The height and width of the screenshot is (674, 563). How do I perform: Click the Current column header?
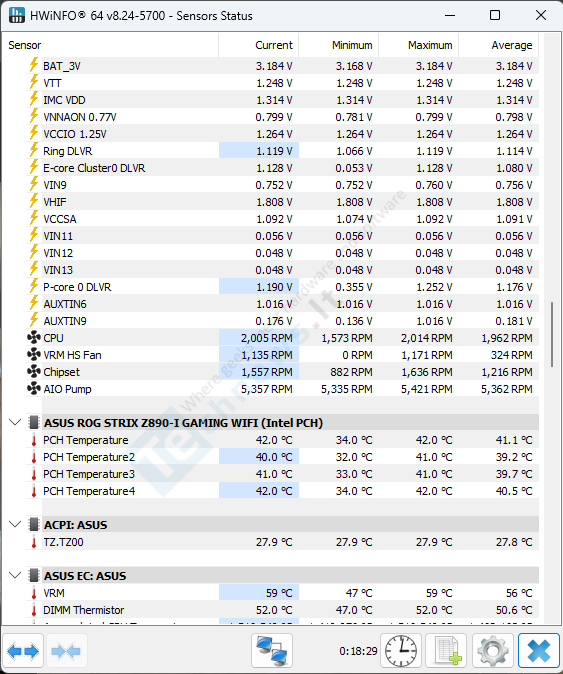pos(259,45)
